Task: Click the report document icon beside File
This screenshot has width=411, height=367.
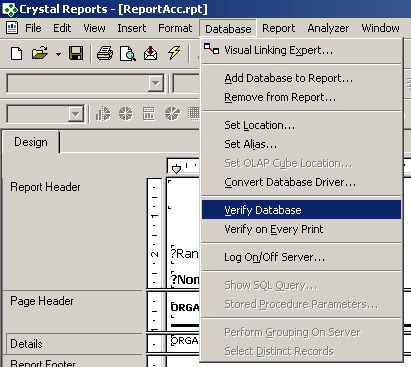Action: 12,28
